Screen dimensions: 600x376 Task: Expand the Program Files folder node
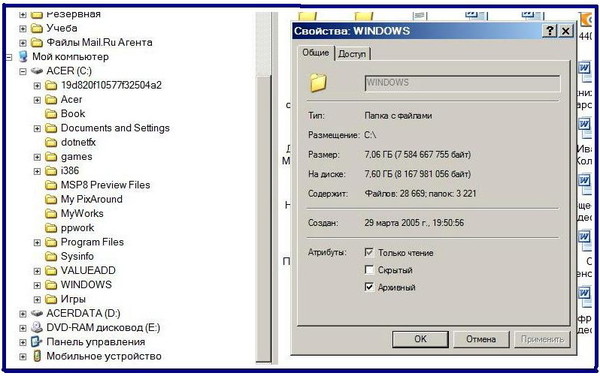[x=37, y=243]
